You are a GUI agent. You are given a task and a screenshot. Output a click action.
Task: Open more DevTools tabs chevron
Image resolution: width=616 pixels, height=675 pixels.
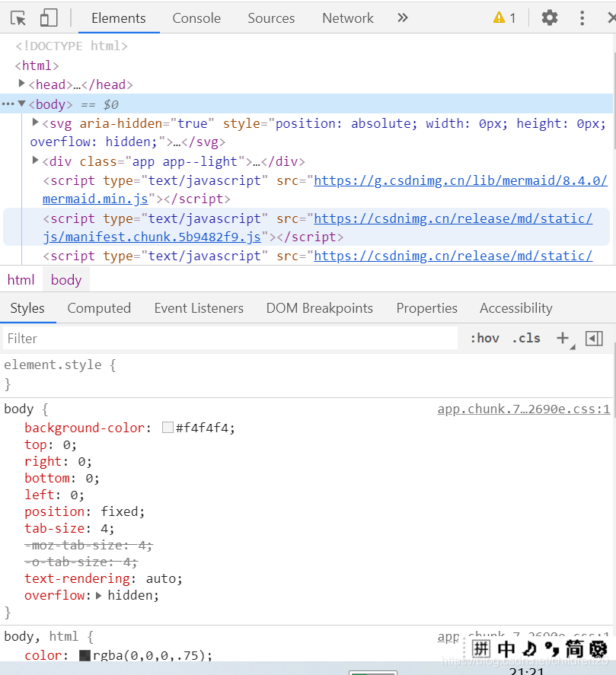tap(402, 18)
